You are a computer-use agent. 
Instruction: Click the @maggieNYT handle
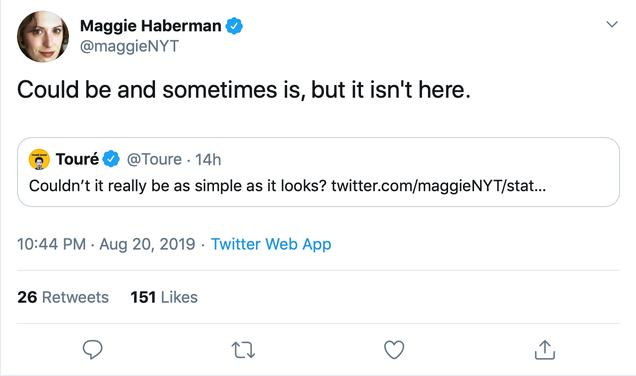(129, 46)
